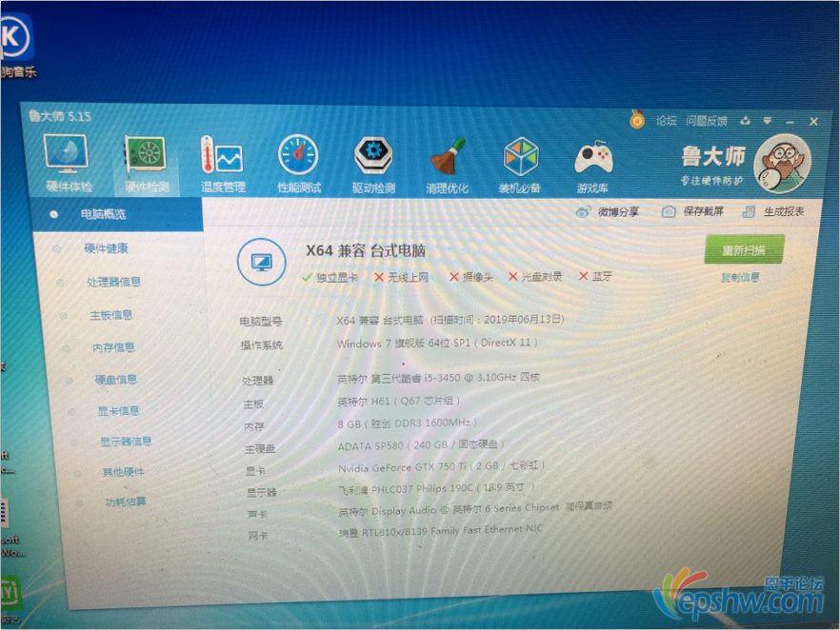This screenshot has height=630, width=840.
Task: Select 功耗估算 in sidebar
Action: coord(126,502)
